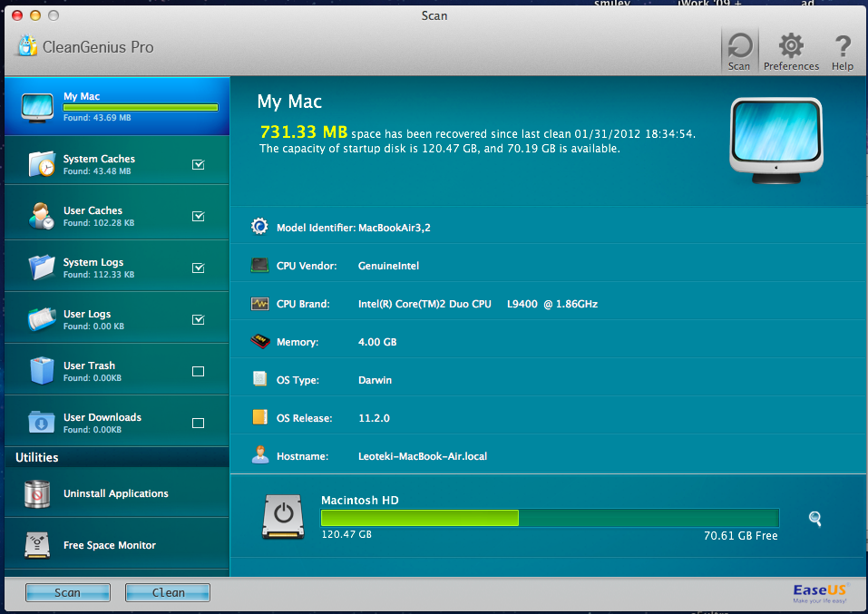
Task: Click the EaseUS logo link
Action: coord(820,592)
